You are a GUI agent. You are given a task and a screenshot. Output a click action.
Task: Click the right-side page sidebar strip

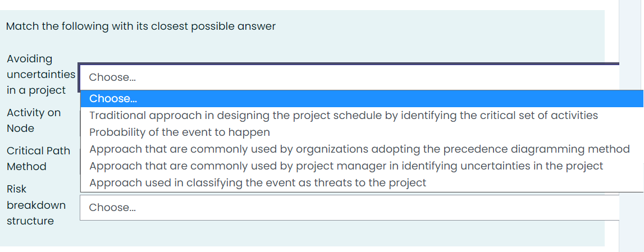[x=631, y=126]
